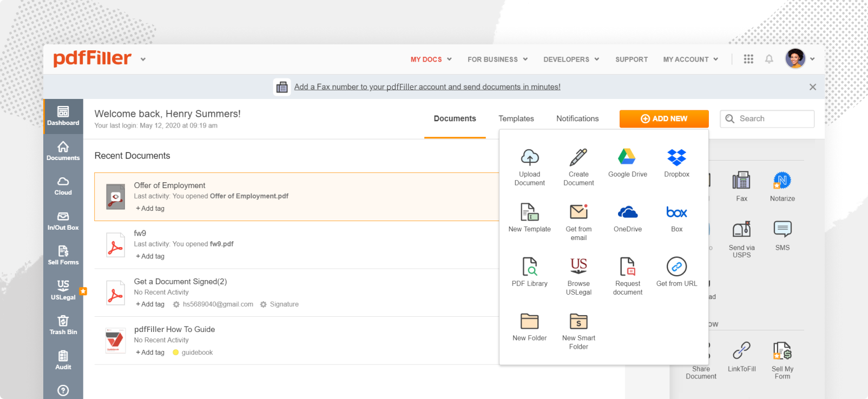Open the fw9 PDF thumbnail
The image size is (868, 399).
pos(116,245)
